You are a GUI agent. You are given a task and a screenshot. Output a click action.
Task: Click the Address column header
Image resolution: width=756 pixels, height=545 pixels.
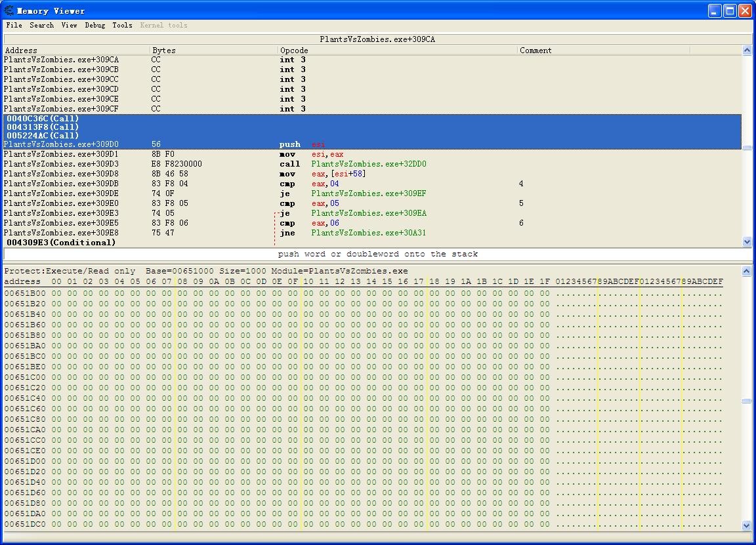[77, 50]
